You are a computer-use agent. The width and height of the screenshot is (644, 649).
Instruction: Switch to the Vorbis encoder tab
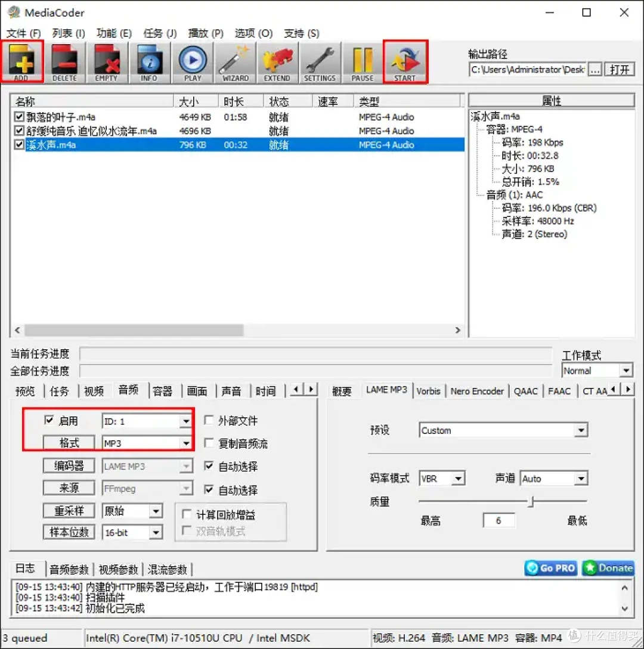point(428,391)
